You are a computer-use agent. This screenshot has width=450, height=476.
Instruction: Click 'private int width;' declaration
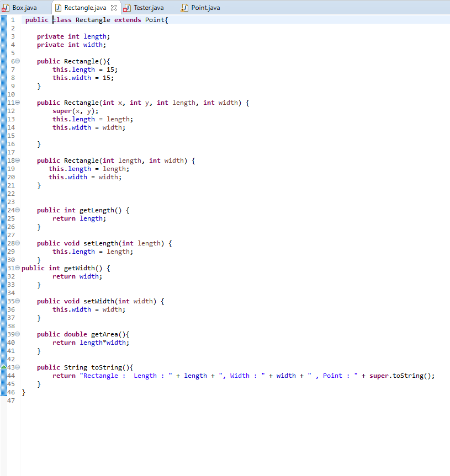(x=71, y=45)
